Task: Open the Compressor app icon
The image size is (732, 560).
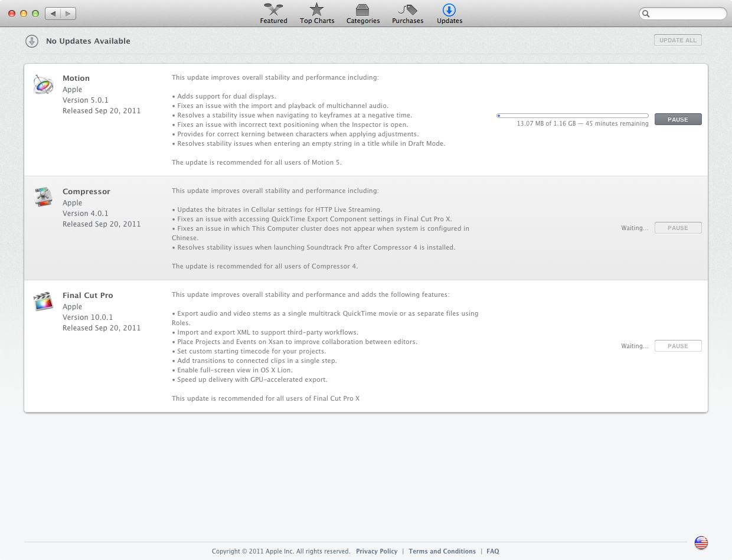Action: pos(43,197)
